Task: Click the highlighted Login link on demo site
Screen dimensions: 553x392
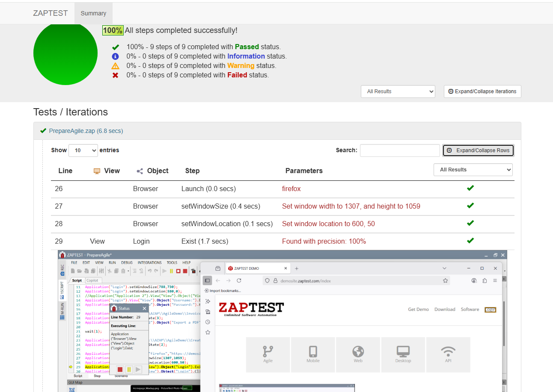Action: point(491,309)
